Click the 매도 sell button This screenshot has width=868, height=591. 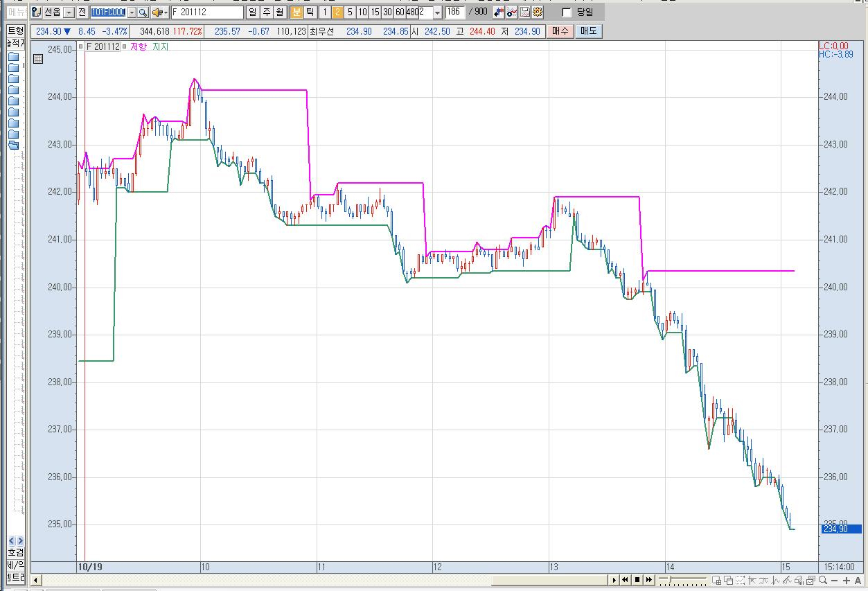pyautogui.click(x=588, y=31)
